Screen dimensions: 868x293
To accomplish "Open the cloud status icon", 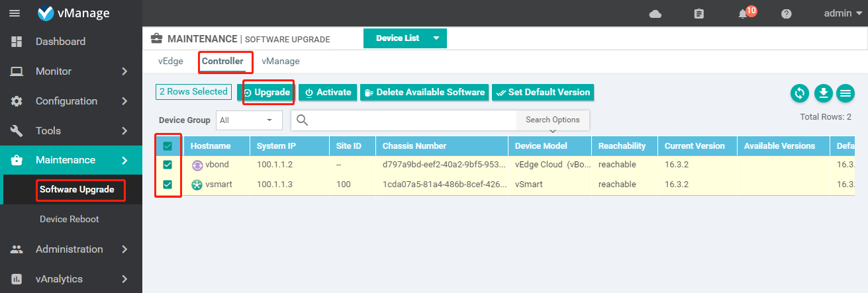I will tap(655, 14).
